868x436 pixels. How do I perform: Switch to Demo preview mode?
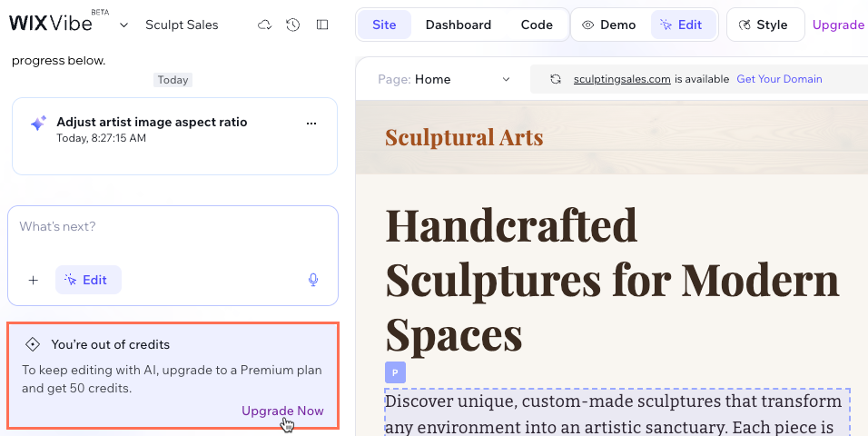pyautogui.click(x=609, y=25)
